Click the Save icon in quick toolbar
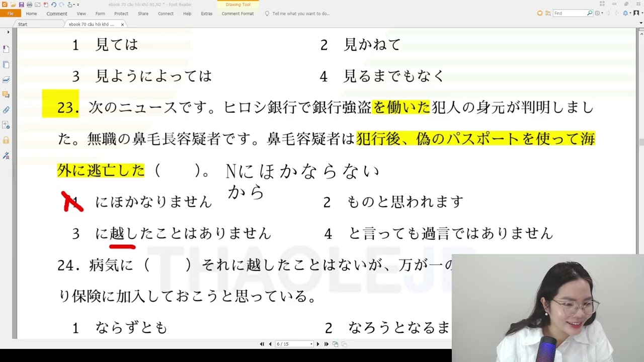Viewport: 644px width, 362px height. tap(21, 5)
